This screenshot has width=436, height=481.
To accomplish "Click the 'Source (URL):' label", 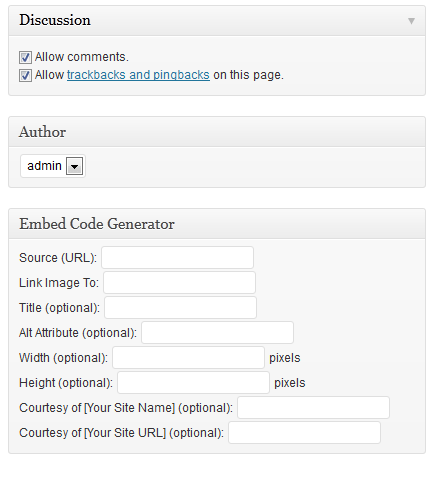I will coord(58,258).
